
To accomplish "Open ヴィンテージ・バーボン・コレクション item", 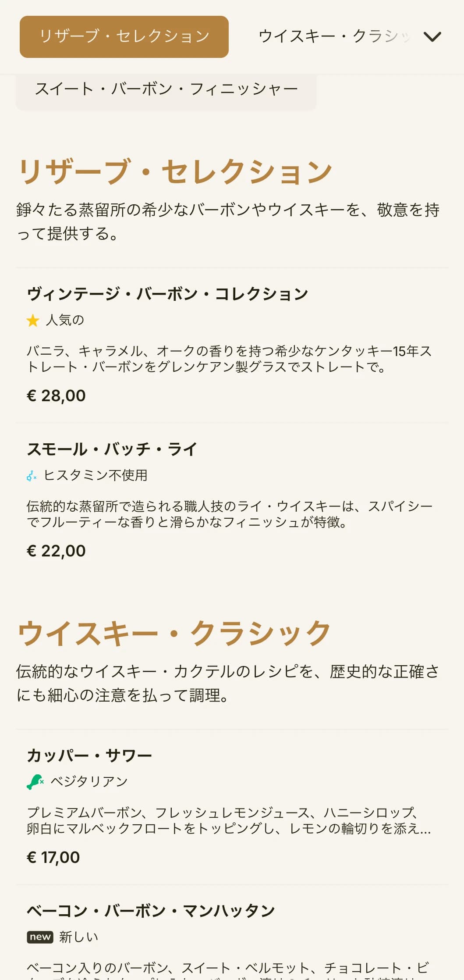I will click(x=232, y=346).
